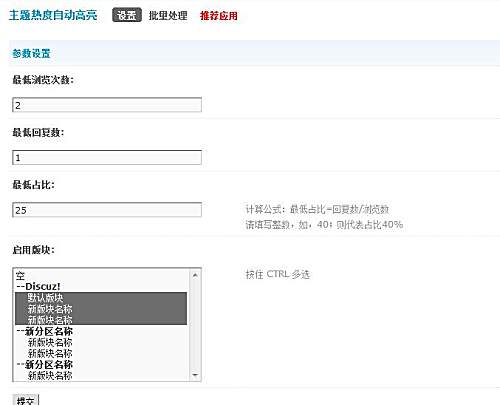500x405 pixels.
Task: Click the list scrollbar down arrow
Action: tap(195, 375)
